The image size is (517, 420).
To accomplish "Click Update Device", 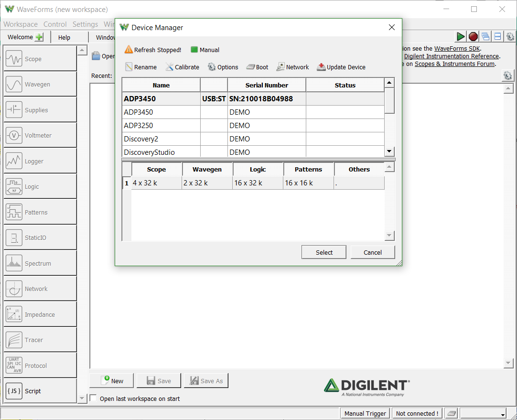I will click(341, 67).
